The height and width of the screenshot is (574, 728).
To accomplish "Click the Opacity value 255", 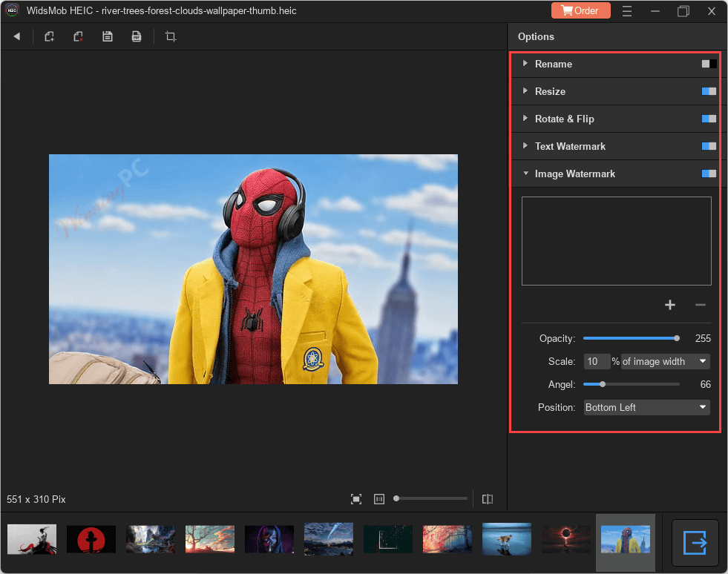I will point(703,338).
